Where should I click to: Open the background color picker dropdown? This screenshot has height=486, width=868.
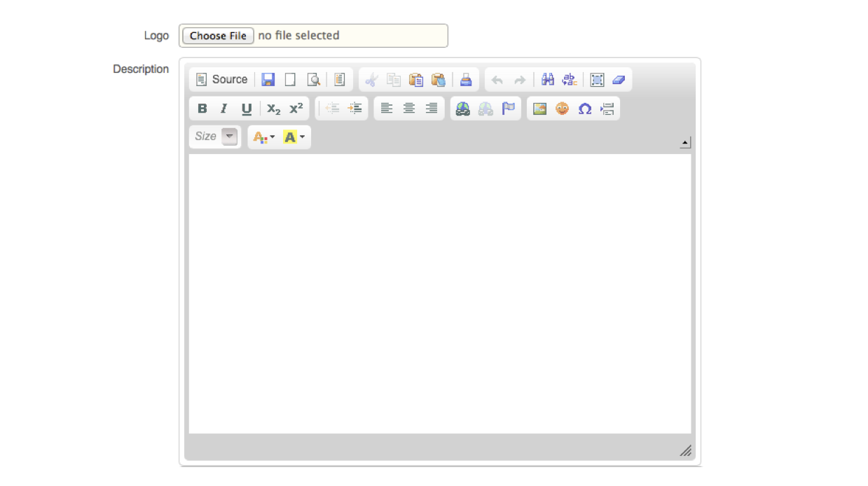coord(294,137)
